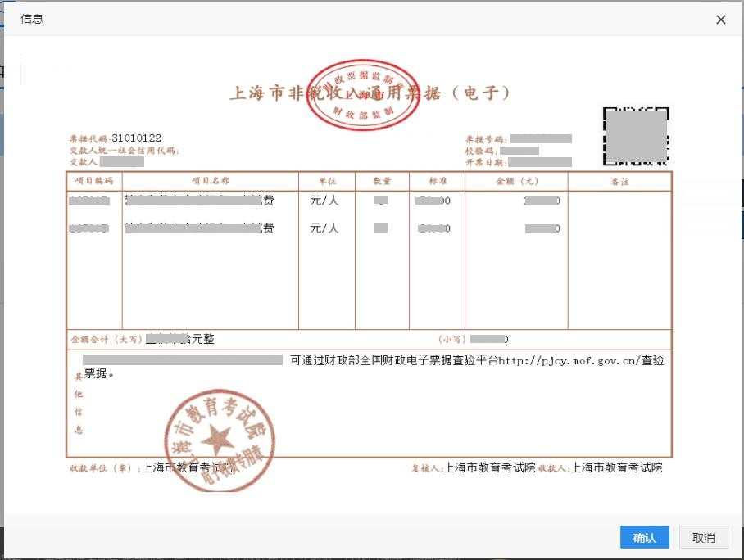Viewport: 744px width, 560px height.
Task: Click the 备注 column header
Action: (619, 182)
